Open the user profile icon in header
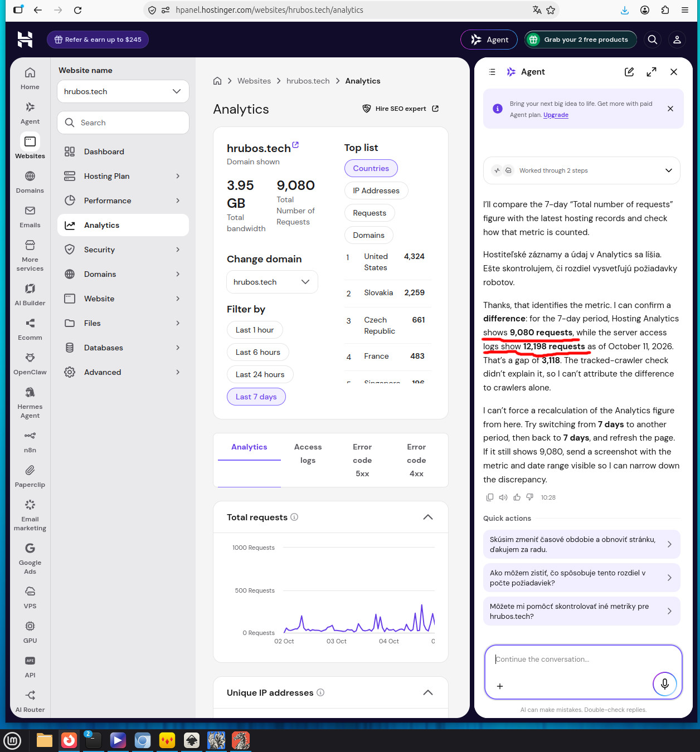The width and height of the screenshot is (700, 752). point(677,40)
